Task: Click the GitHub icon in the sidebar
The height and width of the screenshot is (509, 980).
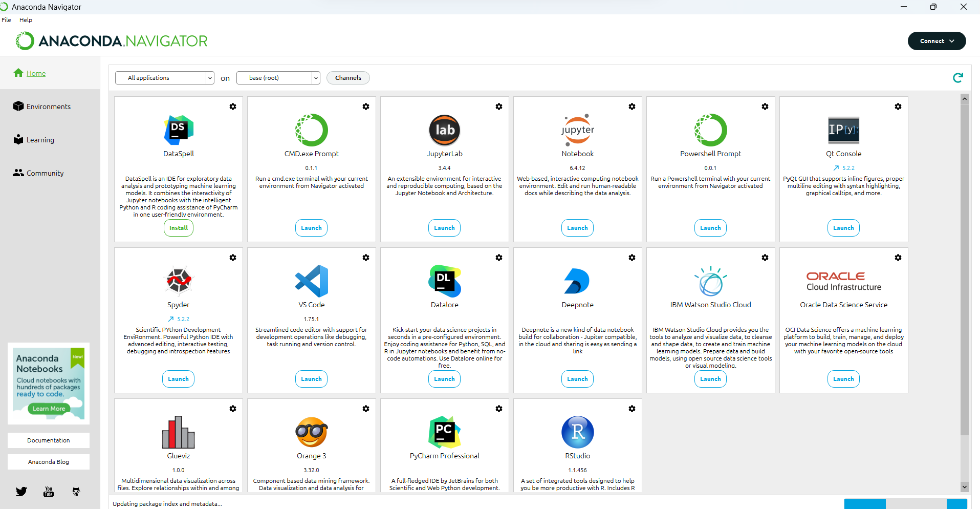Action: point(76,492)
